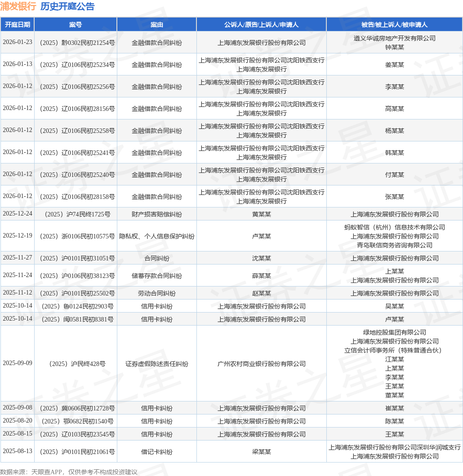
Task: Click defendant 李某某 in 25256 row
Action: click(394, 87)
